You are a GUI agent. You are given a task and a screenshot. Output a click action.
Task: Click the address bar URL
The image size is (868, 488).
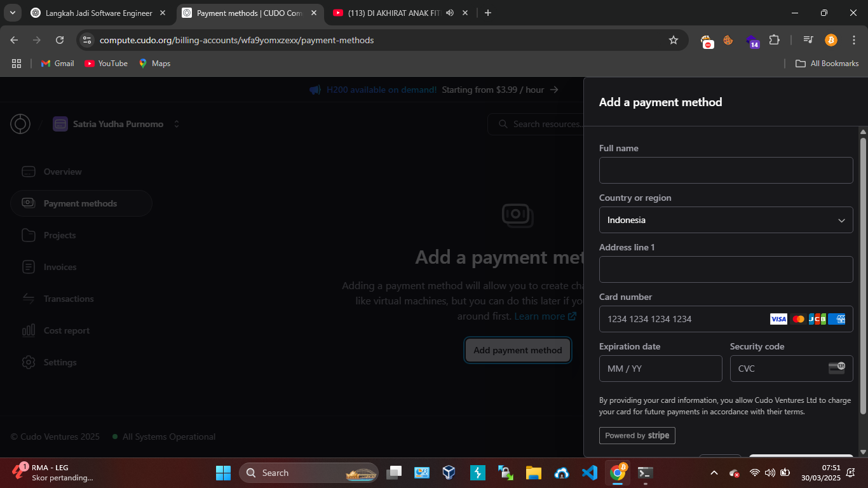236,40
